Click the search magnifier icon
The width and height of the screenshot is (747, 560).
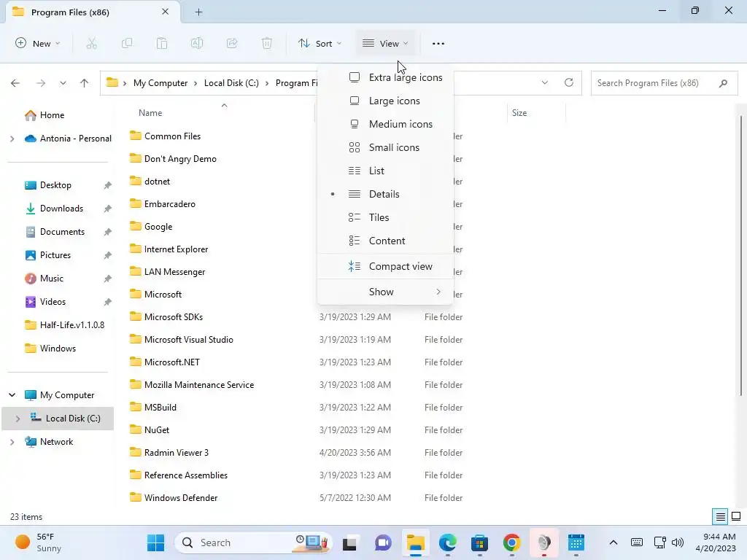click(723, 83)
